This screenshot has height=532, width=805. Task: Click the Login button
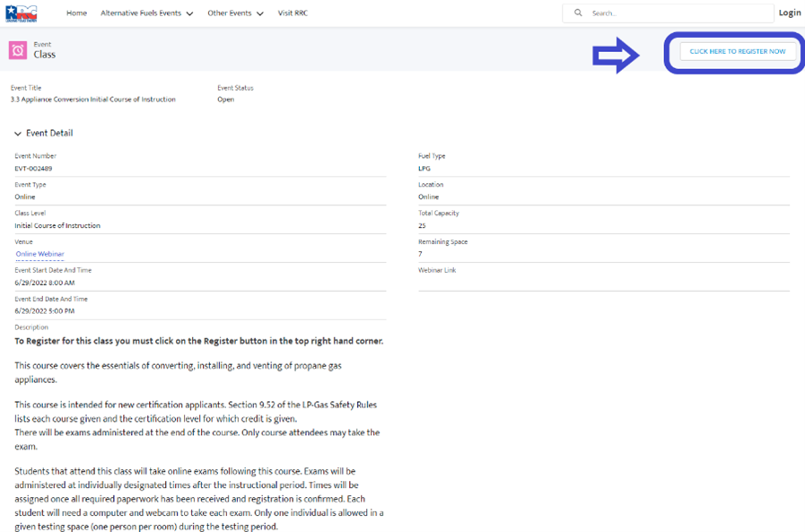coord(790,13)
